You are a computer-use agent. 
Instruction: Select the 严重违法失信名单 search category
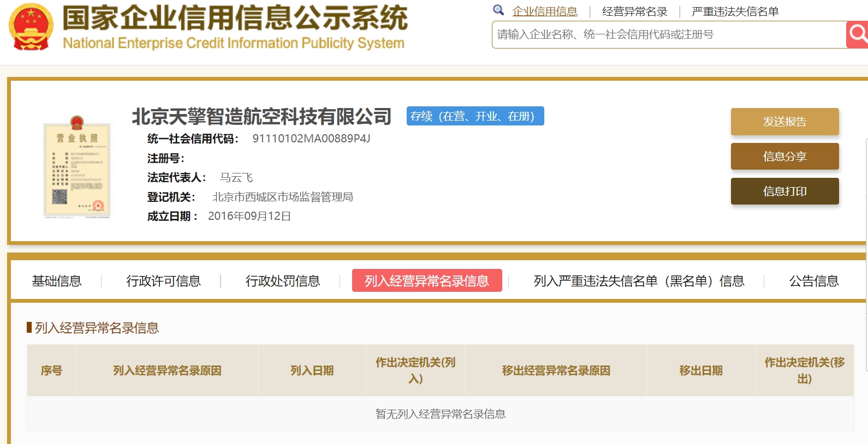[x=735, y=11]
